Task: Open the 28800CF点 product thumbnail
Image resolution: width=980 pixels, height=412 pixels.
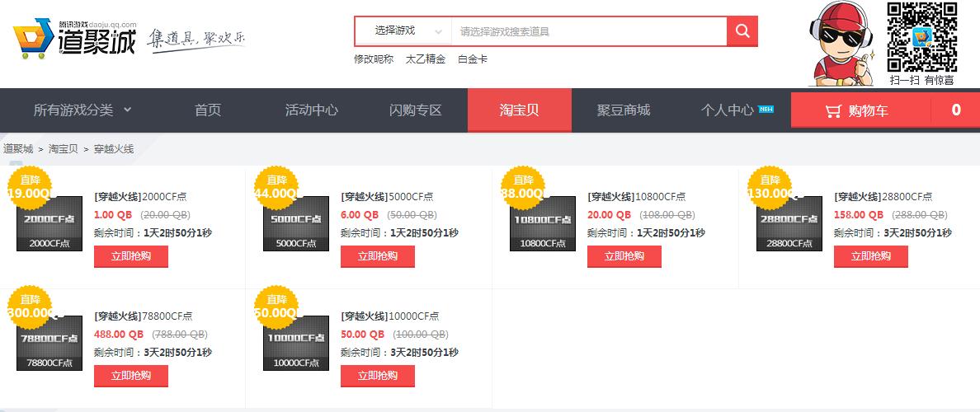Action: (x=789, y=223)
